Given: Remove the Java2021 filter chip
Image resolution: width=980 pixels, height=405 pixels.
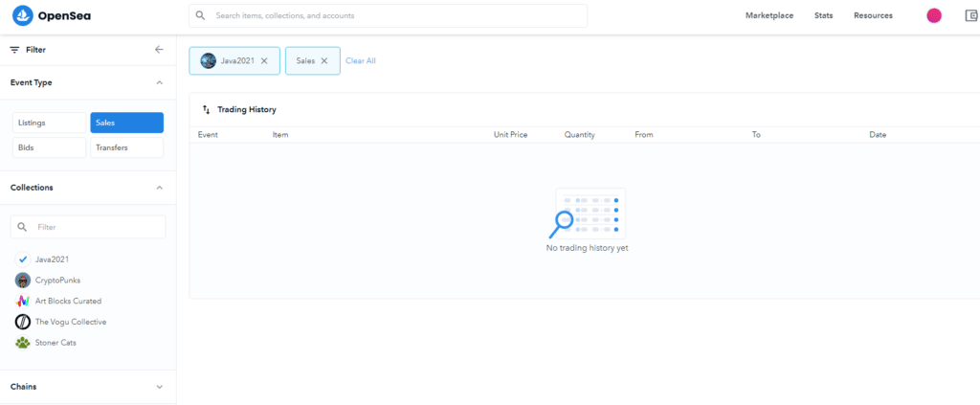Looking at the screenshot, I should (x=264, y=61).
